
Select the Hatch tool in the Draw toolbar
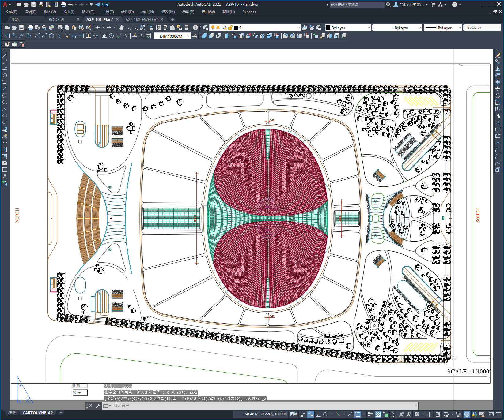5,149
